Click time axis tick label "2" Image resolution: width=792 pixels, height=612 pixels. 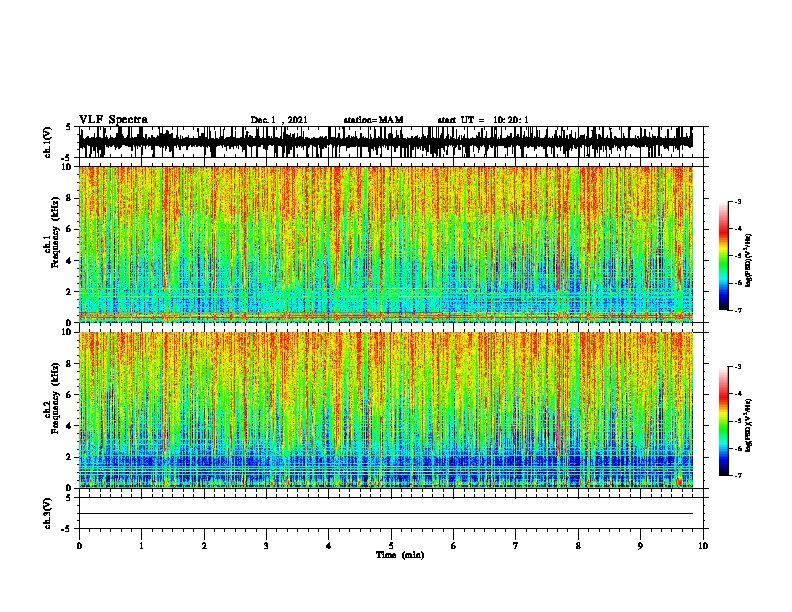(204, 546)
